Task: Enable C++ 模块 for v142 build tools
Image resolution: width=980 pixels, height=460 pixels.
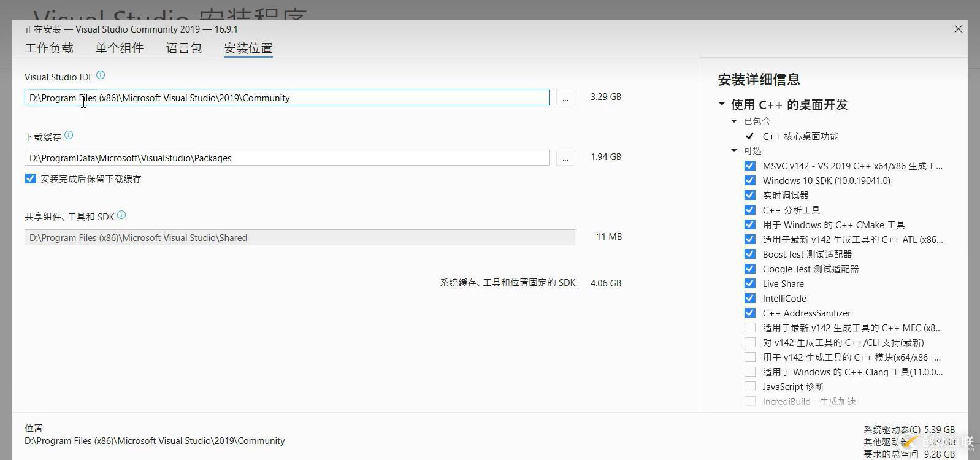Action: (749, 357)
